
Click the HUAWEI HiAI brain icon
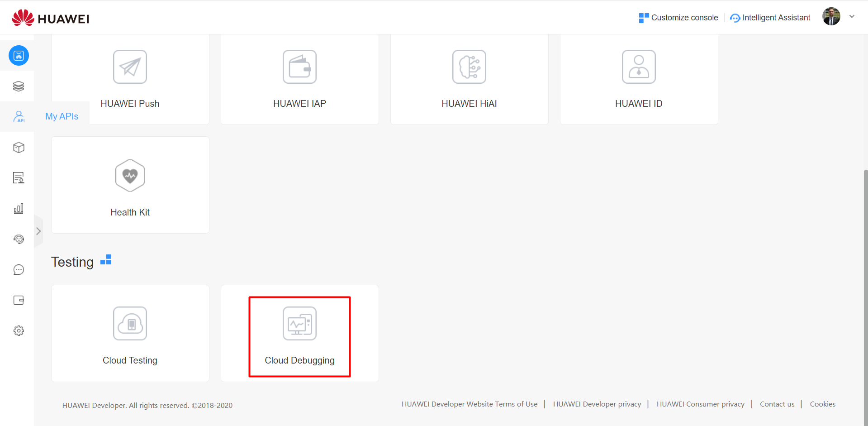pos(469,67)
